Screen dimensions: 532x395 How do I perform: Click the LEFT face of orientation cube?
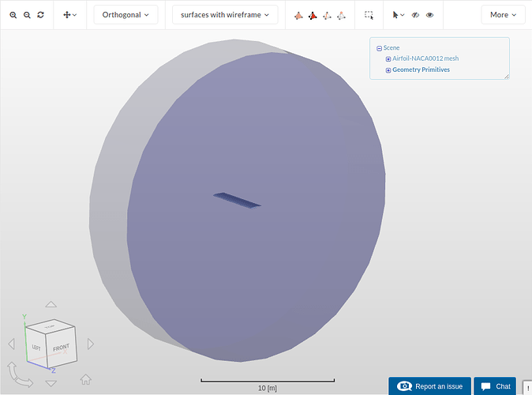click(36, 348)
